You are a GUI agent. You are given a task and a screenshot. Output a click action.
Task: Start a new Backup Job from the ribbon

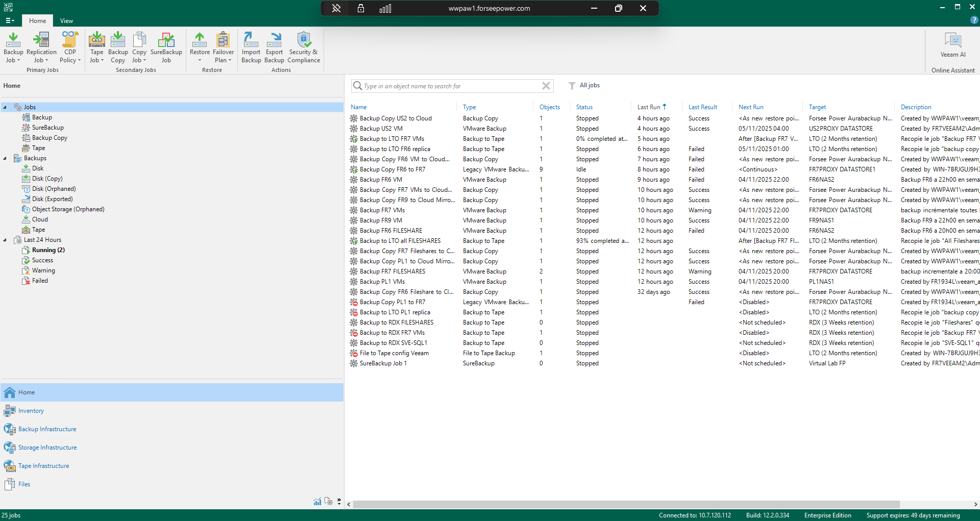tap(13, 46)
